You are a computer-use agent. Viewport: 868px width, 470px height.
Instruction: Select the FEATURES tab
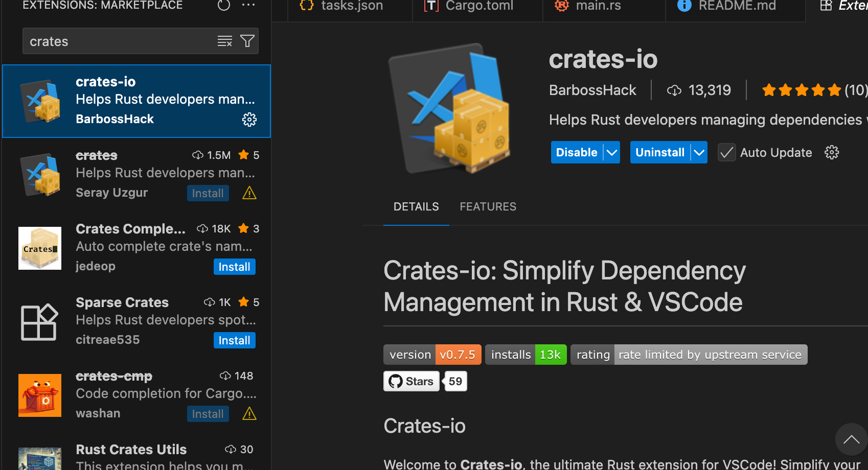click(x=488, y=207)
